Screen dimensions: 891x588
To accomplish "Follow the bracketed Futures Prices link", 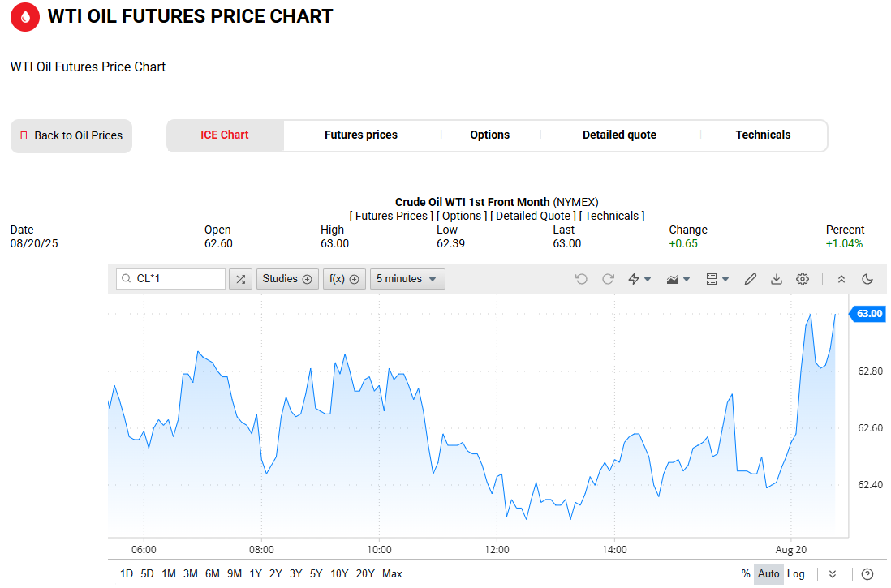I will 391,216.
